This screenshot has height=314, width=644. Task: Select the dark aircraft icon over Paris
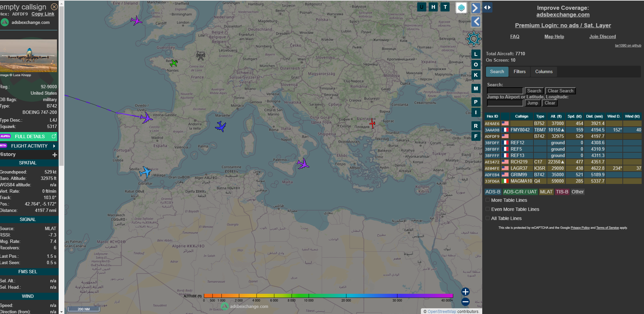201,56
